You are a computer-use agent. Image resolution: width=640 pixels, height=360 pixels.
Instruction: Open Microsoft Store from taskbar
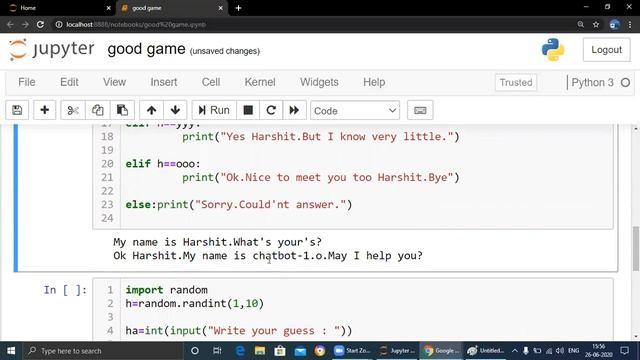pyautogui.click(x=280, y=351)
